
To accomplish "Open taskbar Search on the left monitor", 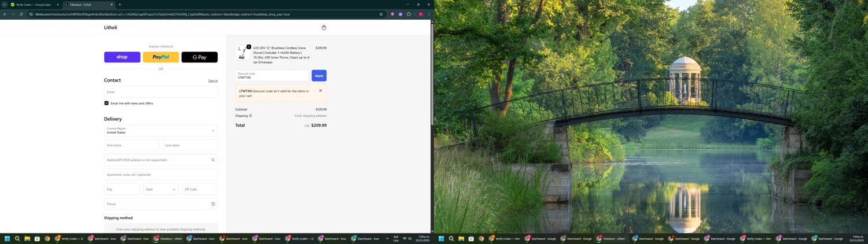I will coord(17,238).
